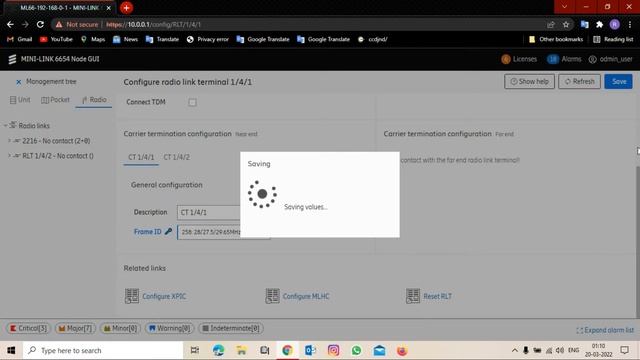This screenshot has height=360, width=640.
Task: Open the Privacy error bookmark
Action: coord(208,39)
